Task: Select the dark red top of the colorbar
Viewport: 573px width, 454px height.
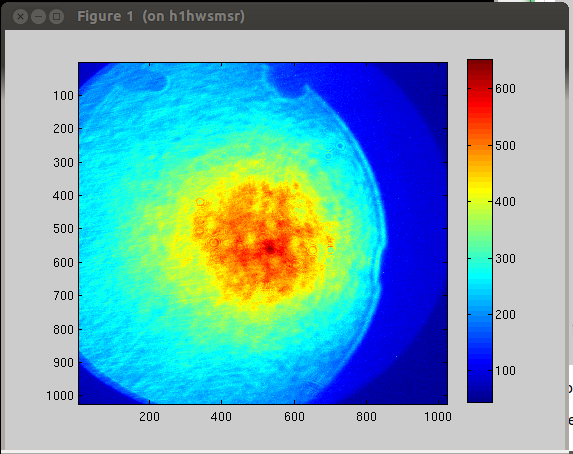Action: 480,67
